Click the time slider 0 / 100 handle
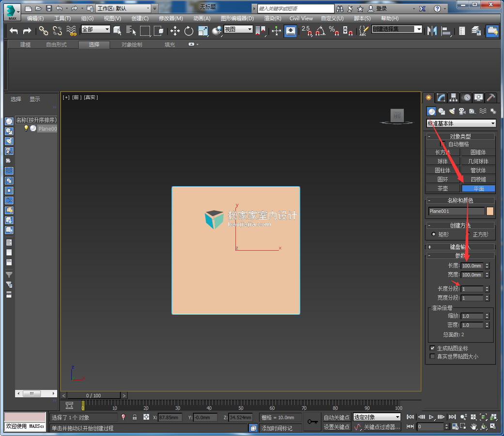Viewport: 504px width, 436px height. coord(93,395)
